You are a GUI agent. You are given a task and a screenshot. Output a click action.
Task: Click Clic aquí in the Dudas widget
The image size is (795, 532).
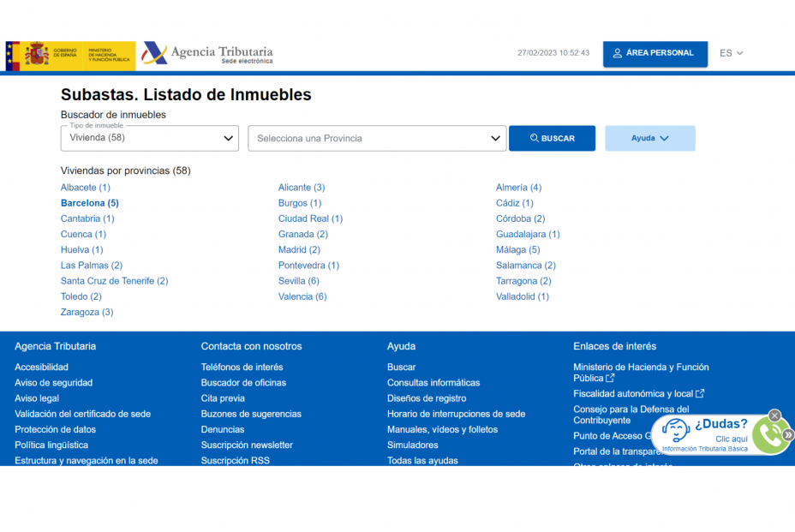[732, 439]
